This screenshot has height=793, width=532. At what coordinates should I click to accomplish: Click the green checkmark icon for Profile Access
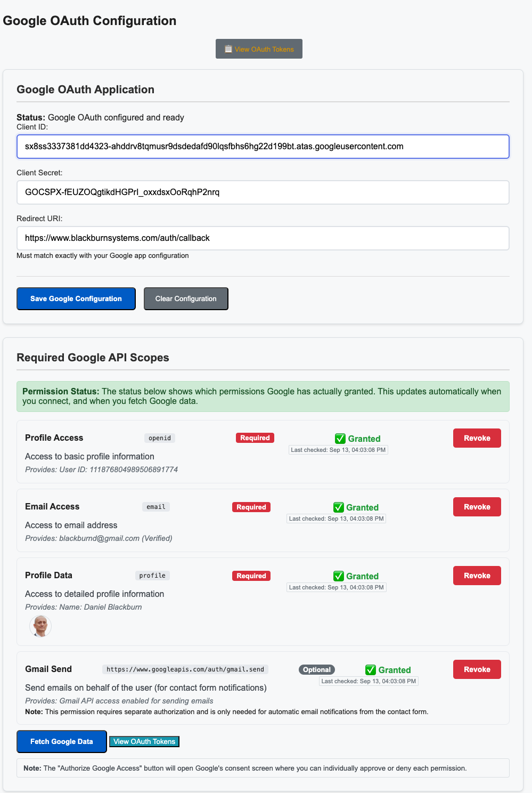(340, 439)
